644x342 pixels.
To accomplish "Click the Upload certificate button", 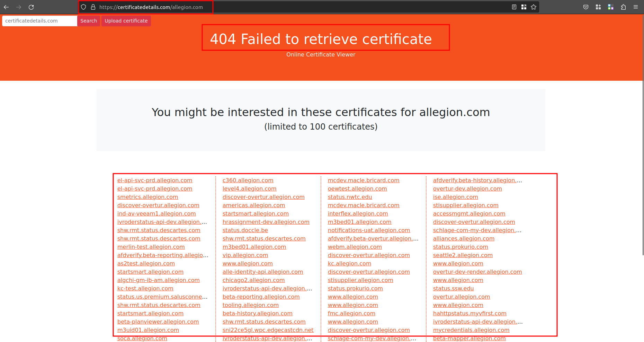I will pyautogui.click(x=126, y=21).
